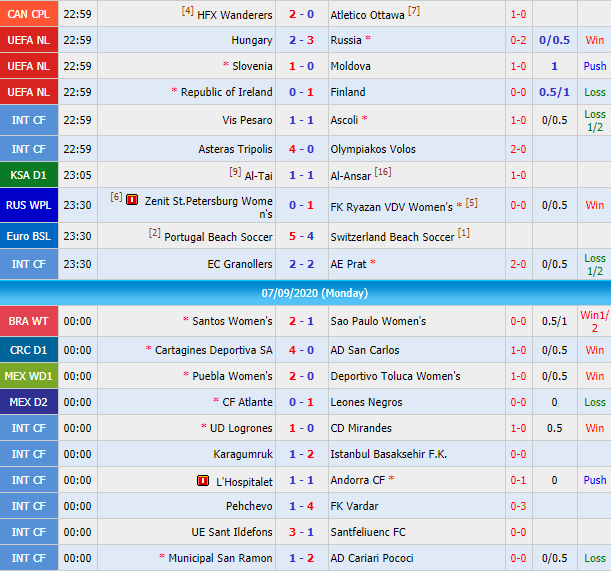Viewport: 611px width, 571px height.
Task: Select the Slovenia team name
Action: [252, 66]
